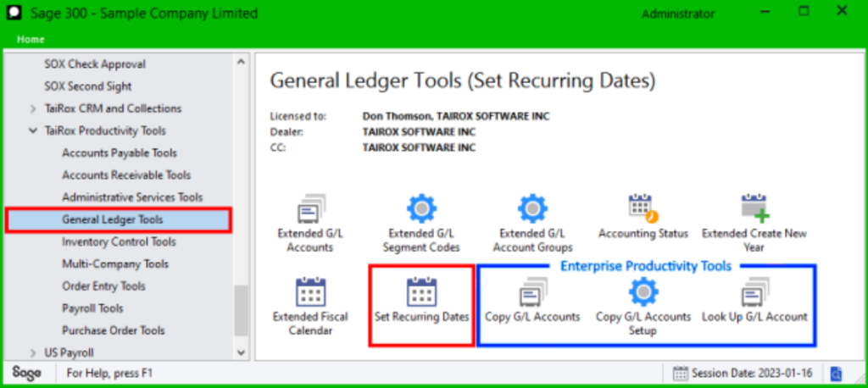Select SOX Check Approval in the tree
Image resolution: width=868 pixels, height=388 pixels.
95,64
